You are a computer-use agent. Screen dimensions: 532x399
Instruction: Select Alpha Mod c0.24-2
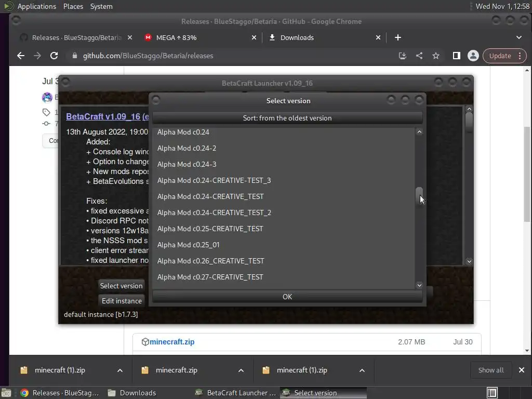click(283, 148)
